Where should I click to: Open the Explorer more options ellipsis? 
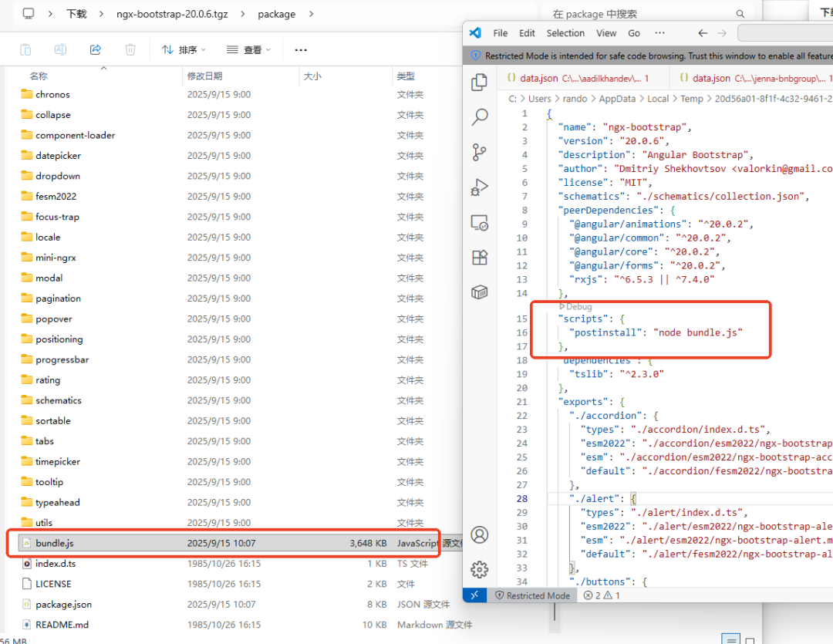click(301, 49)
